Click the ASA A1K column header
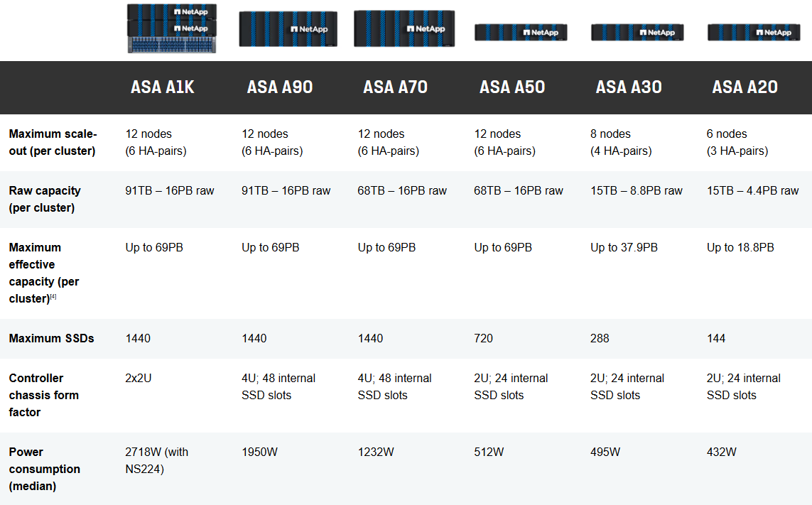The width and height of the screenshot is (812, 505). [x=162, y=87]
